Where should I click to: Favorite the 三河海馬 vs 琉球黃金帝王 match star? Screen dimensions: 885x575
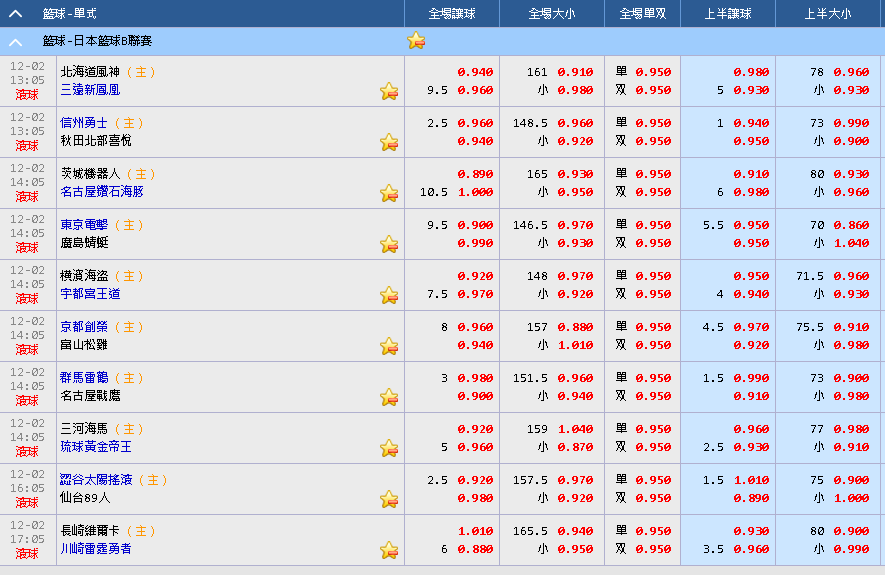[389, 447]
